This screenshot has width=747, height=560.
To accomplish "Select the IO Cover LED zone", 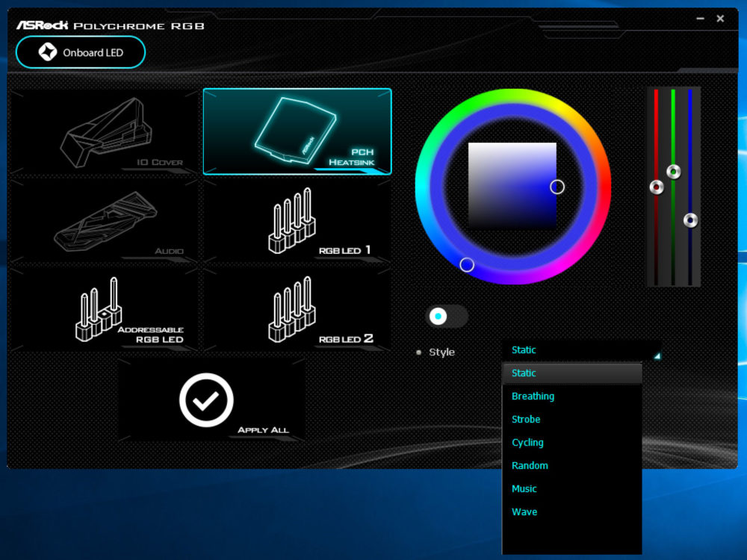I will tap(104, 132).
